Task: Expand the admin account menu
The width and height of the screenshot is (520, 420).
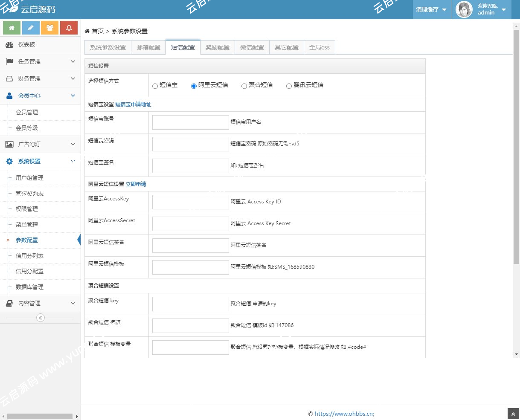Action: [x=486, y=9]
